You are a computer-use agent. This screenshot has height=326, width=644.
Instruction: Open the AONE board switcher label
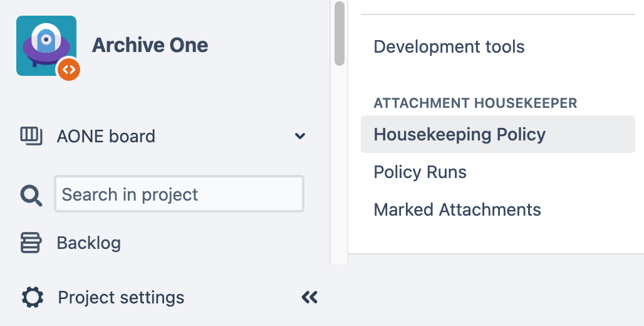106,136
